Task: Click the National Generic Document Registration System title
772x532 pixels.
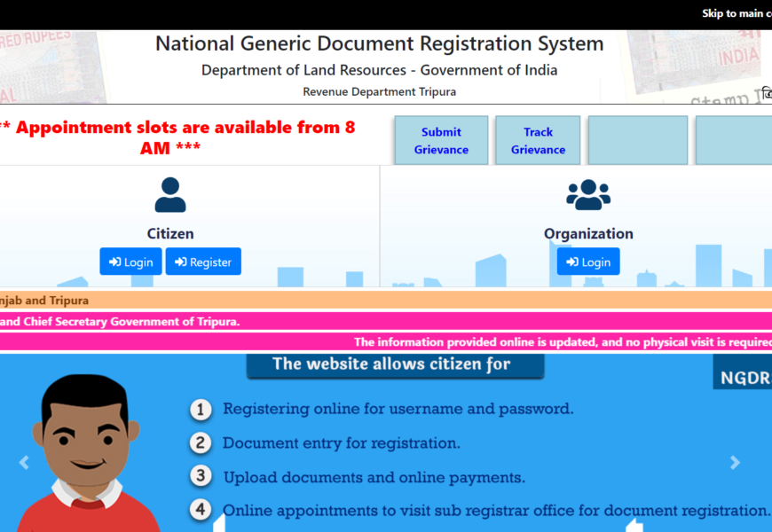Action: coord(379,43)
